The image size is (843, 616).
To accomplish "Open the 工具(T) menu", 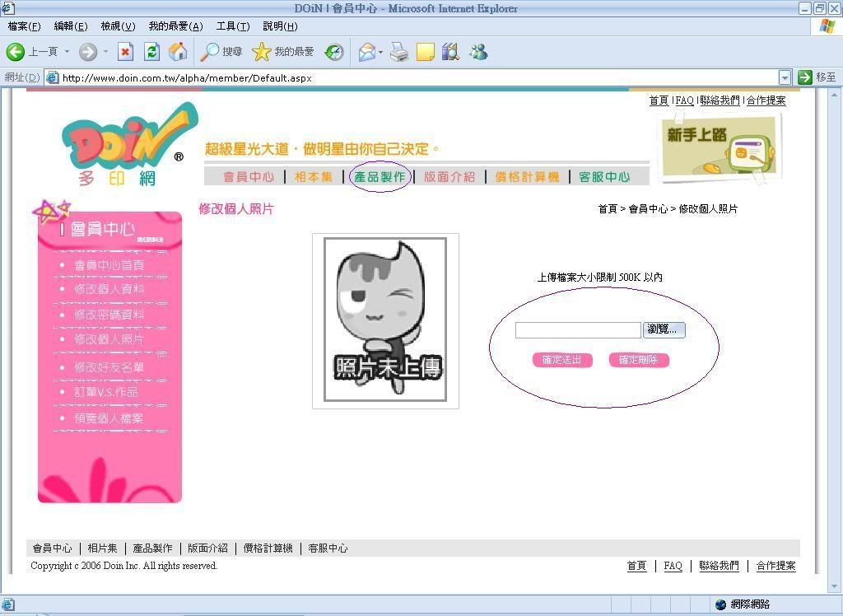I will tap(232, 26).
